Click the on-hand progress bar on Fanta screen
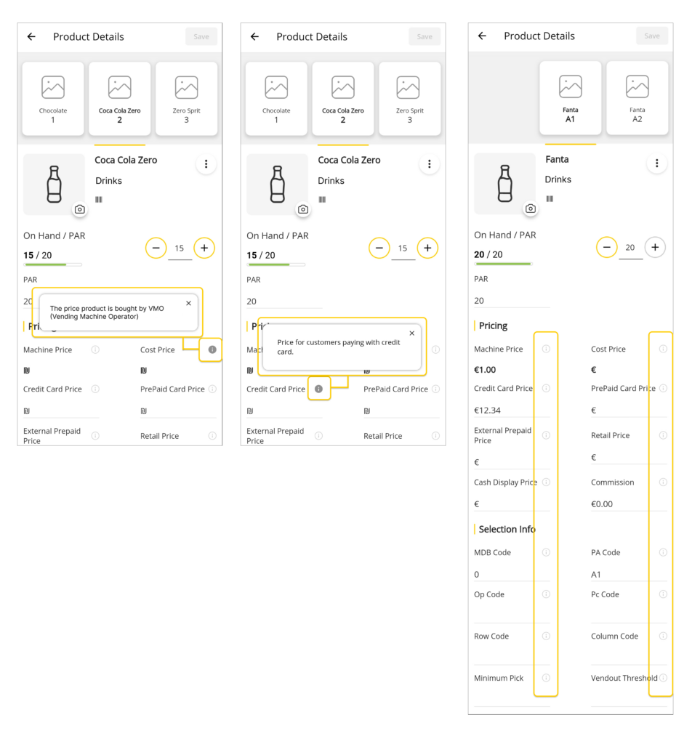700x744 pixels. 503,264
